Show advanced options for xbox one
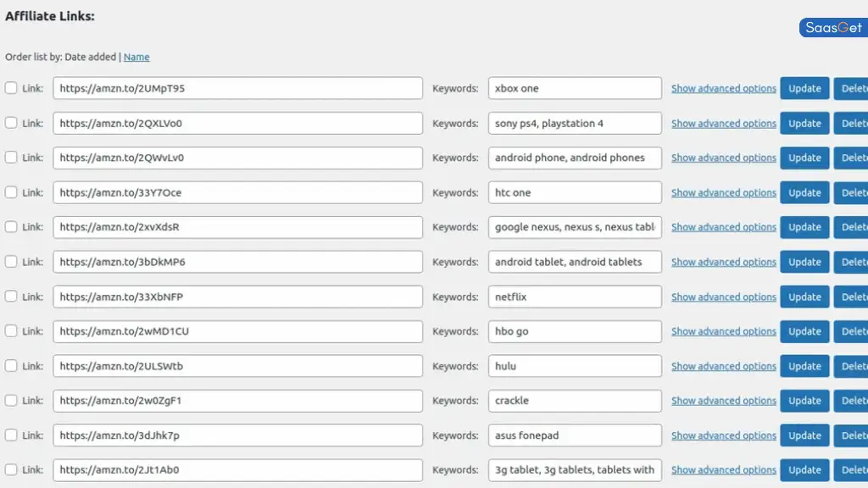This screenshot has height=488, width=868. point(724,88)
